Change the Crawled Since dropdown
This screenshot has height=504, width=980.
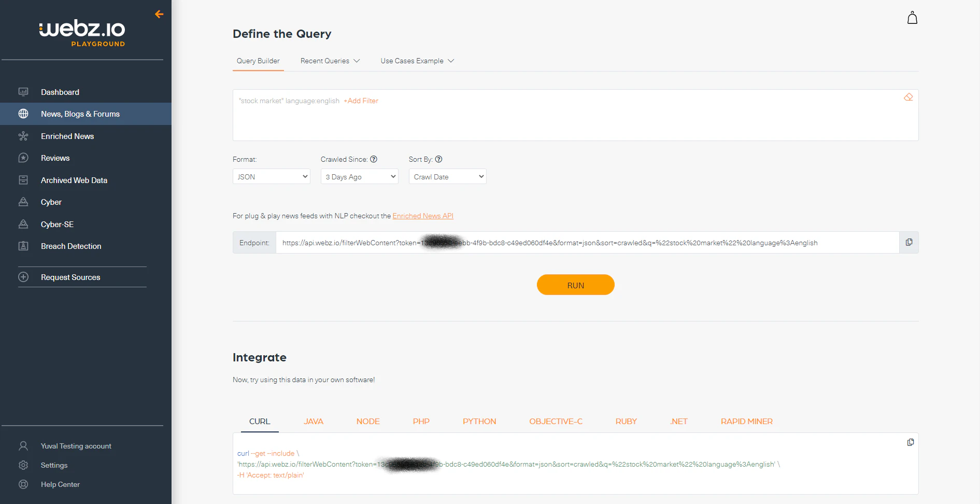(359, 176)
